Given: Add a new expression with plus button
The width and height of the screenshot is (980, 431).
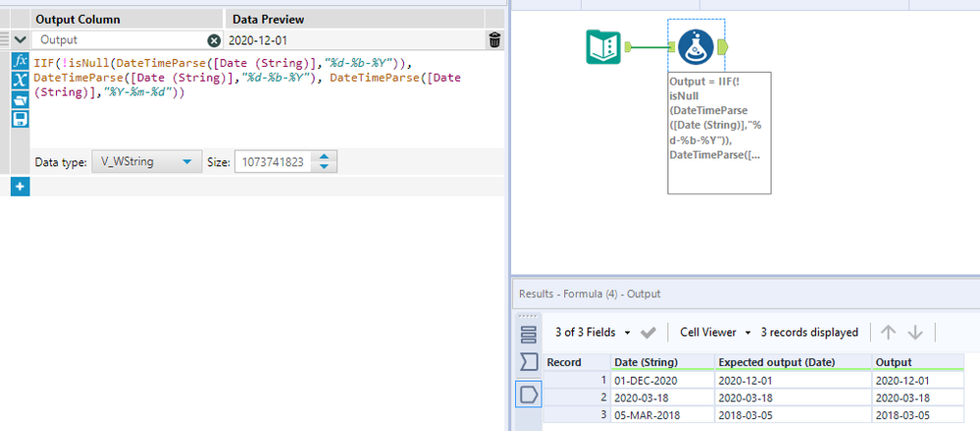Looking at the screenshot, I should [x=20, y=186].
